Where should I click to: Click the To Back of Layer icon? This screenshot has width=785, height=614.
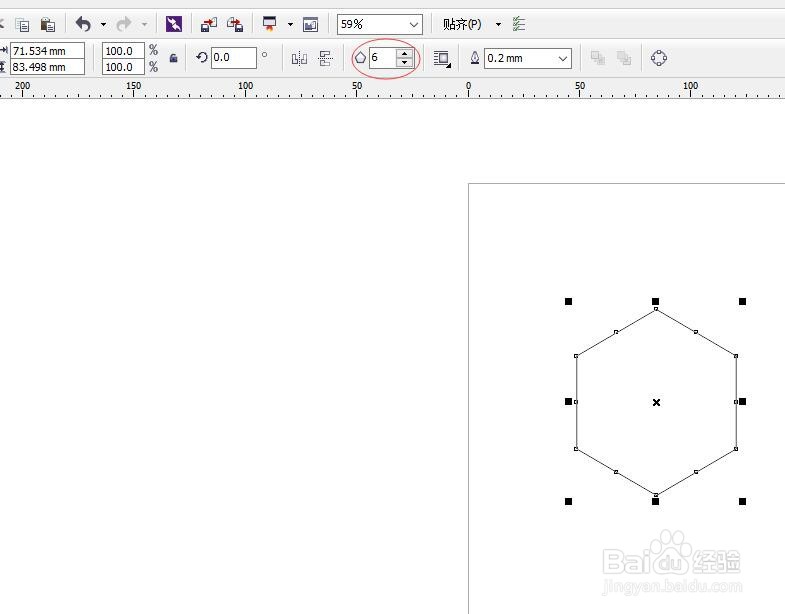point(624,58)
